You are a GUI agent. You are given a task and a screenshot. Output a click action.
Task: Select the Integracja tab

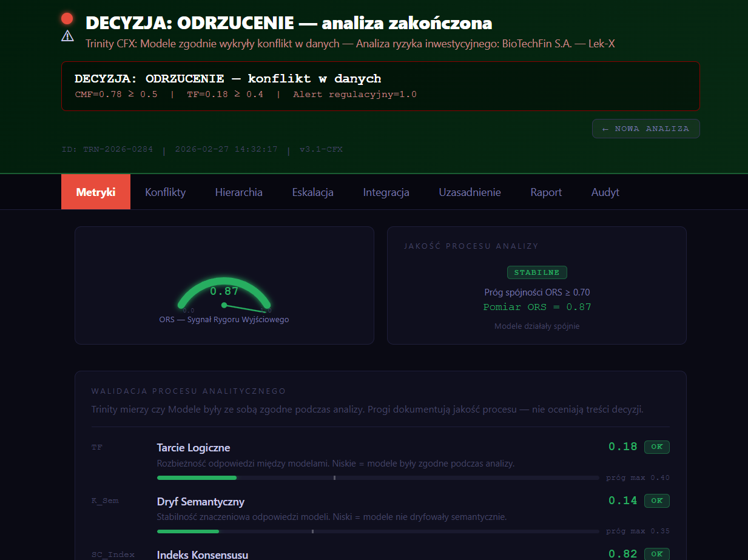[x=386, y=192]
